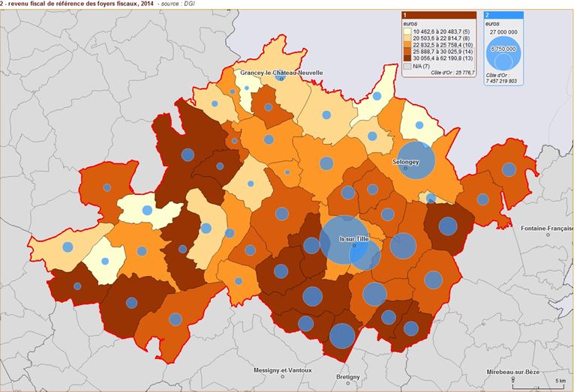Screen dimensions: 574x392
Task: Click the 'euros' unit label in legend 2
Action: pos(492,23)
